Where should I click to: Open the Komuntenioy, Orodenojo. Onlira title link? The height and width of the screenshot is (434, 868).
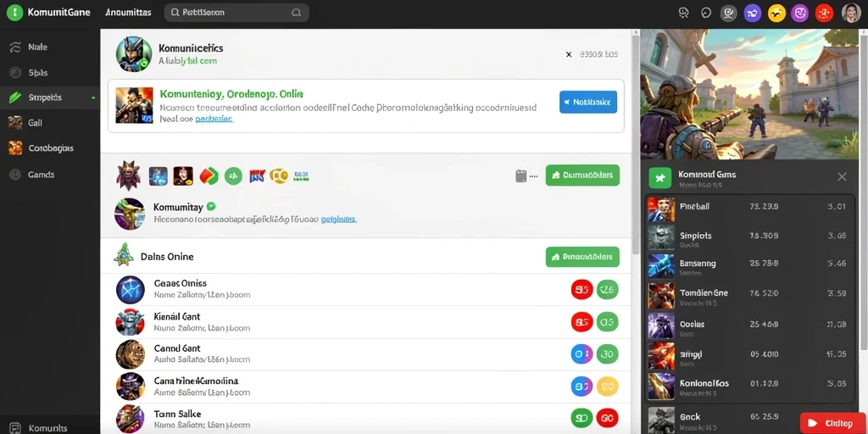[231, 94]
